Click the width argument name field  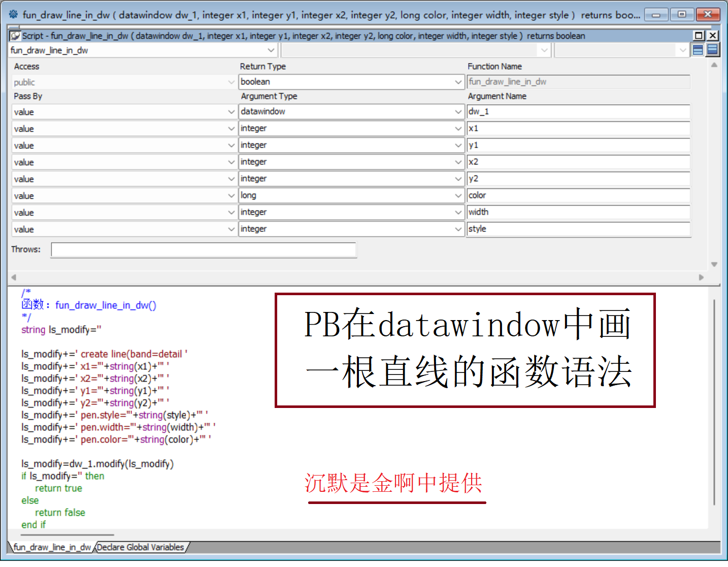tap(578, 212)
